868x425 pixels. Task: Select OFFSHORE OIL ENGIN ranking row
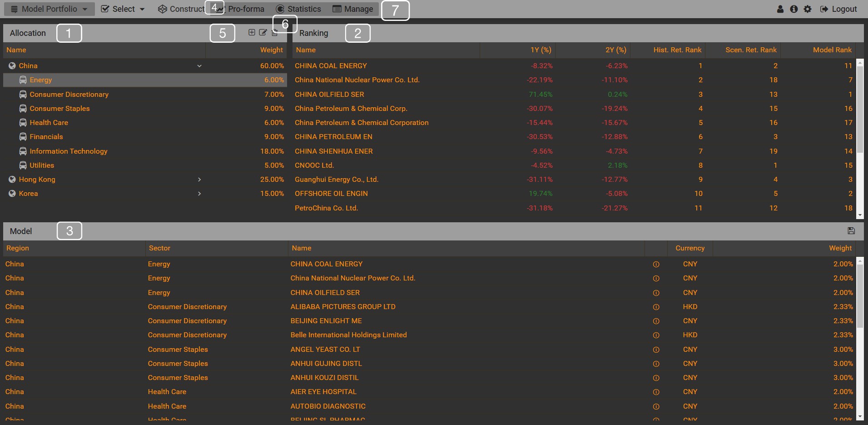click(574, 194)
